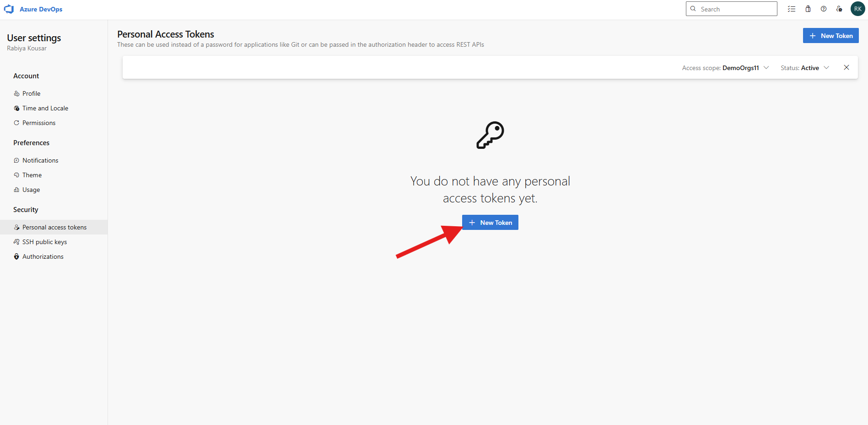Switch to the Theme settings page
The image size is (868, 425).
32,175
